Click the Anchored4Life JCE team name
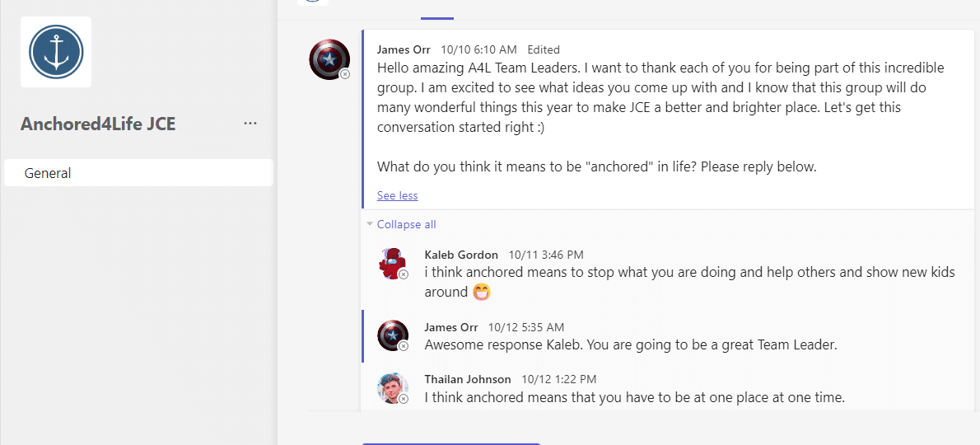The height and width of the screenshot is (445, 980). click(x=98, y=124)
